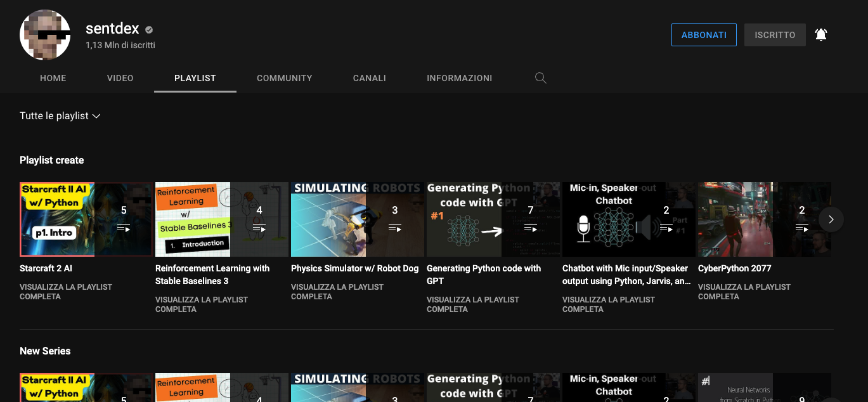The height and width of the screenshot is (402, 868).
Task: Open the Starcraft 2 AI playlist title
Action: click(46, 268)
